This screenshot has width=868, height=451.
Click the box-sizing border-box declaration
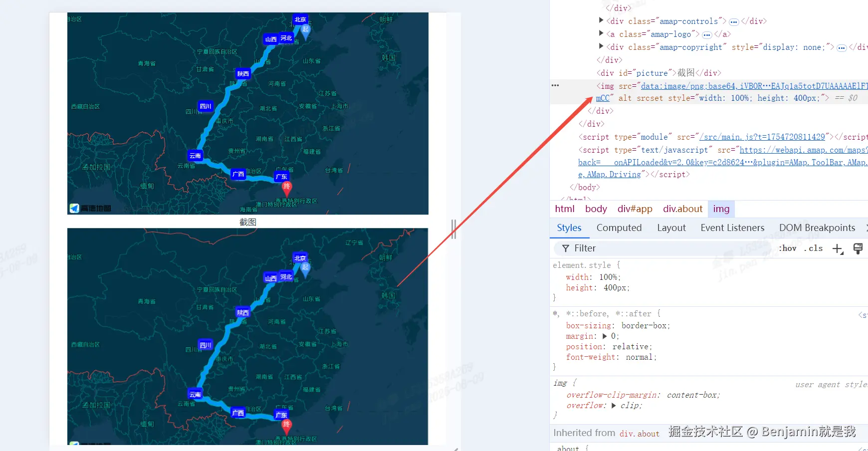tap(618, 326)
